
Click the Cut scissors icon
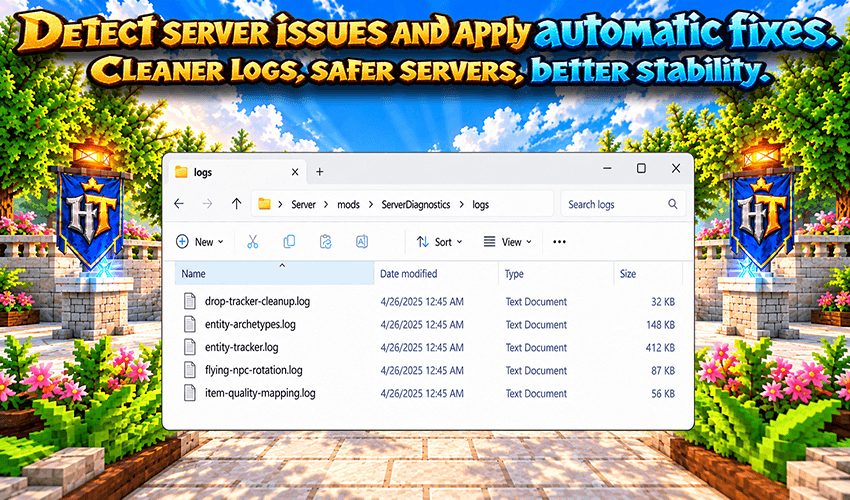point(252,242)
